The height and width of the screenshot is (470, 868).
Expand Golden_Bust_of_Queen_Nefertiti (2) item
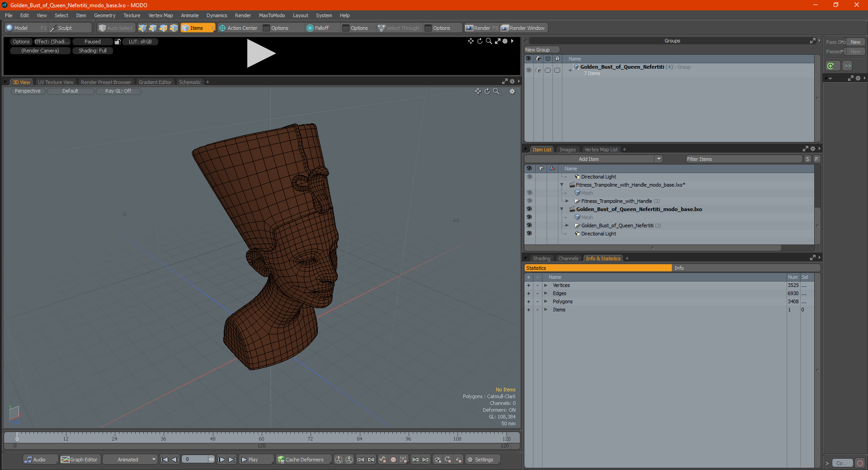567,226
